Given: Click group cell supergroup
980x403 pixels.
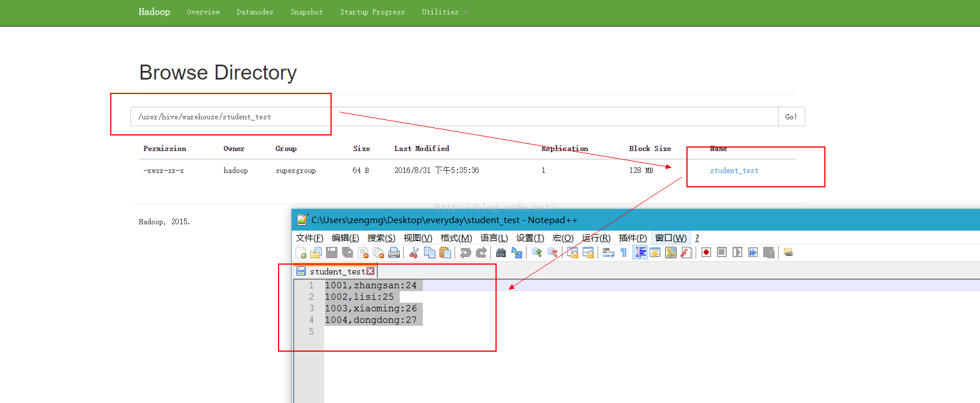Looking at the screenshot, I should pos(295,171).
